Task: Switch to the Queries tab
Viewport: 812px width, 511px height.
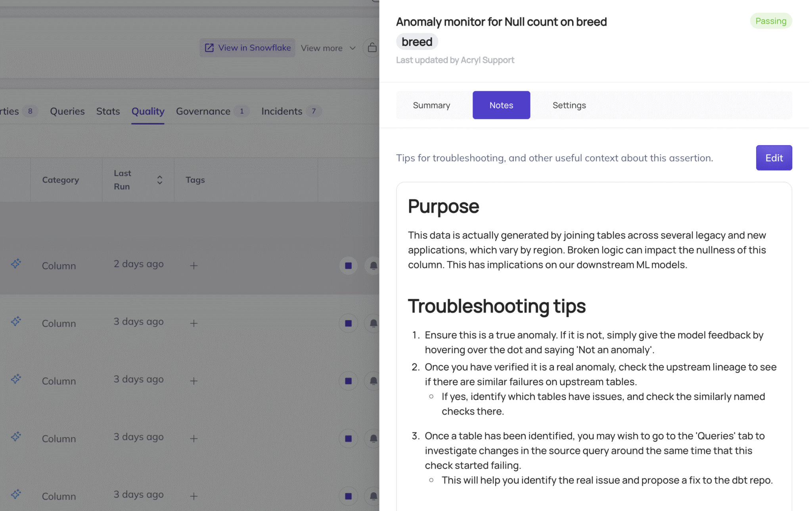Action: point(67,111)
